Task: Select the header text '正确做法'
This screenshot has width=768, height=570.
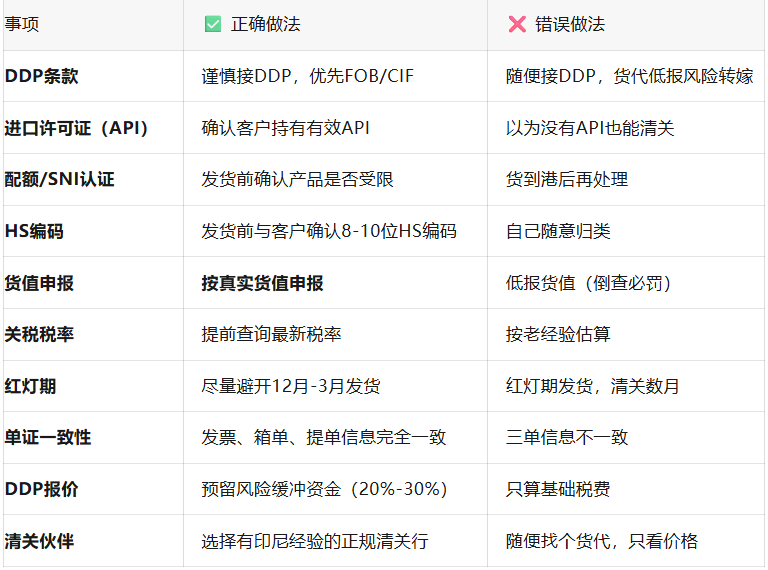Action: 265,24
